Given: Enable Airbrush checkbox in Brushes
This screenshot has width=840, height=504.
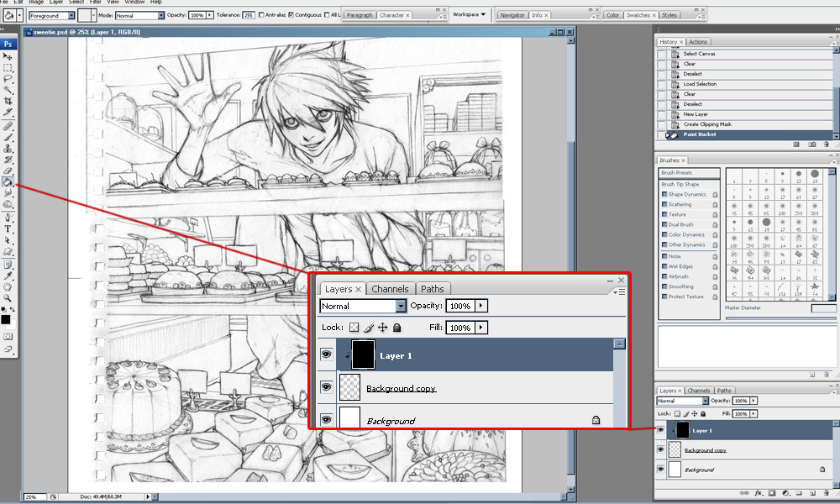Looking at the screenshot, I should click(664, 276).
